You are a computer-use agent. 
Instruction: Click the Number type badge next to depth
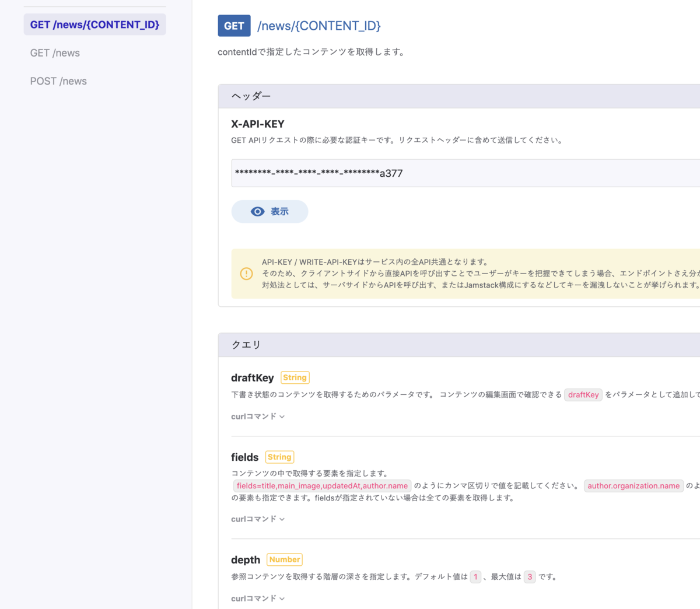284,559
